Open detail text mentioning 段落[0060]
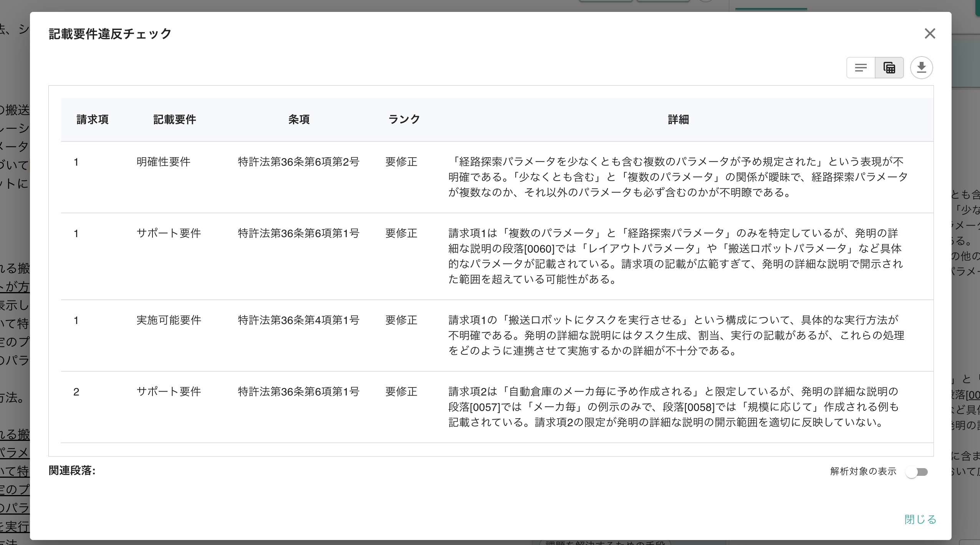 (x=676, y=256)
